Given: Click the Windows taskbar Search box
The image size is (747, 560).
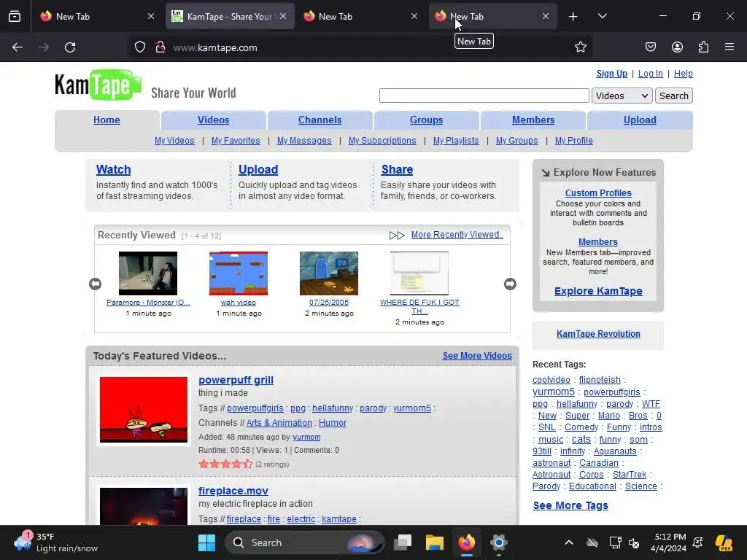Looking at the screenshot, I should coord(305,542).
